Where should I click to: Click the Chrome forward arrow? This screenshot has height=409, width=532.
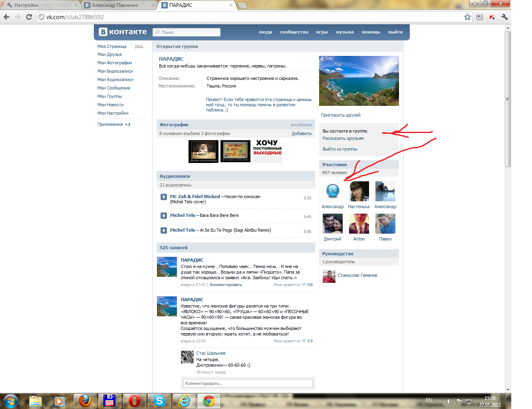coord(18,17)
